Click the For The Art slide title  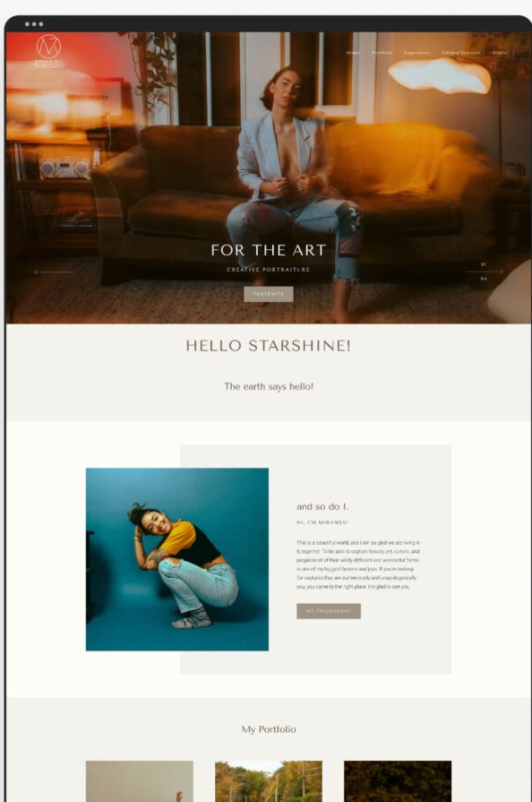[x=269, y=250]
